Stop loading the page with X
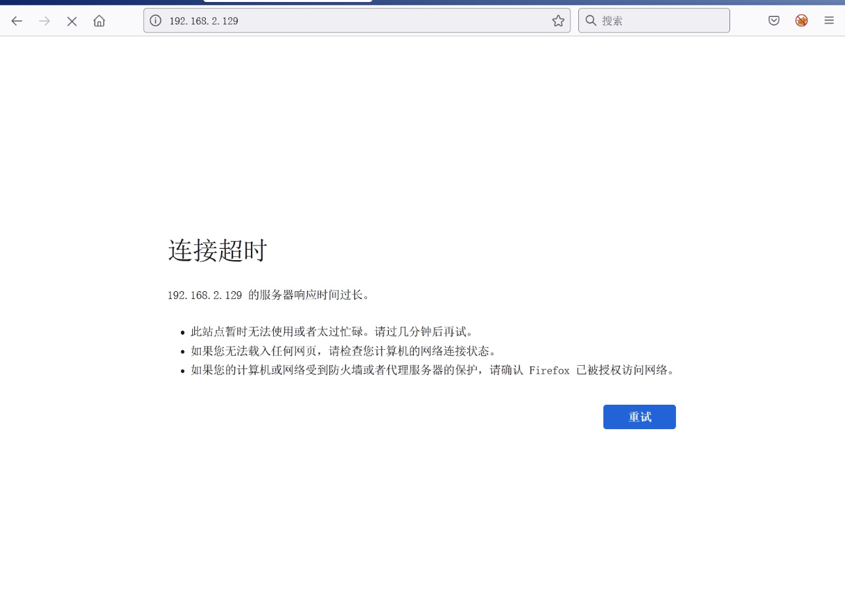This screenshot has width=845, height=616. [72, 21]
